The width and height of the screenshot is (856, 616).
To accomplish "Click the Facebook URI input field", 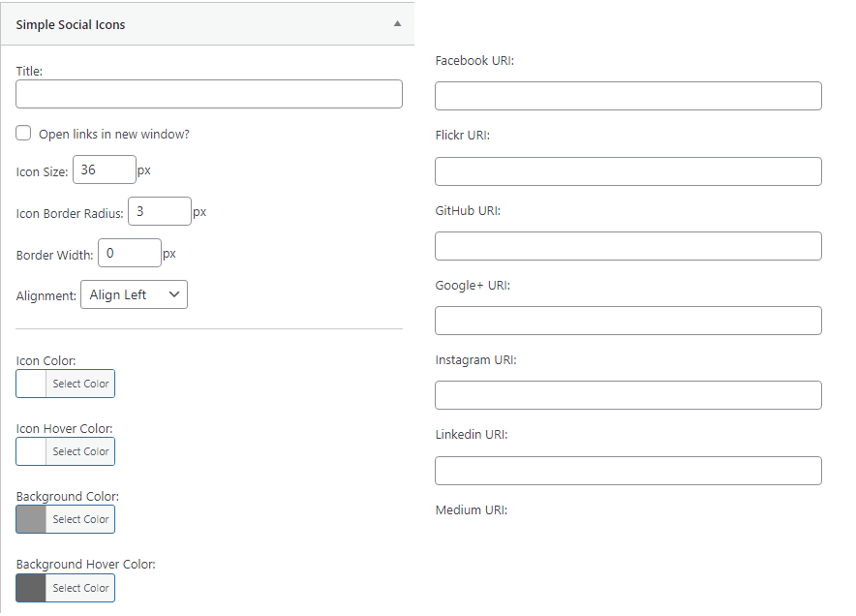I will pyautogui.click(x=627, y=96).
